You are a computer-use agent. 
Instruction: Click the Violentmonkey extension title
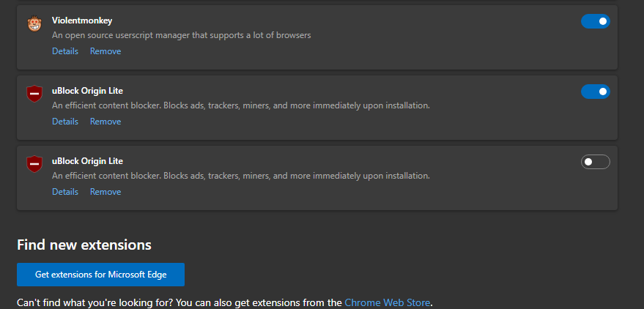pos(82,21)
